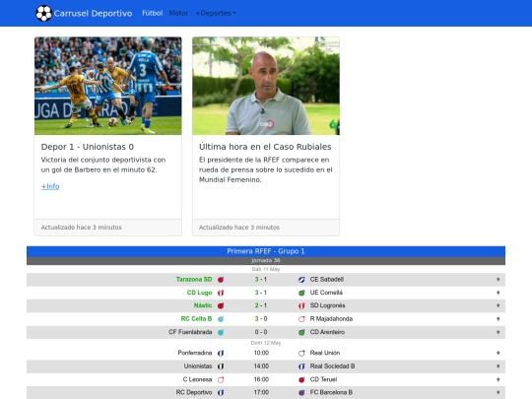Click the CE Sabadell team name
Screen dimensions: 532x399
tap(327, 279)
